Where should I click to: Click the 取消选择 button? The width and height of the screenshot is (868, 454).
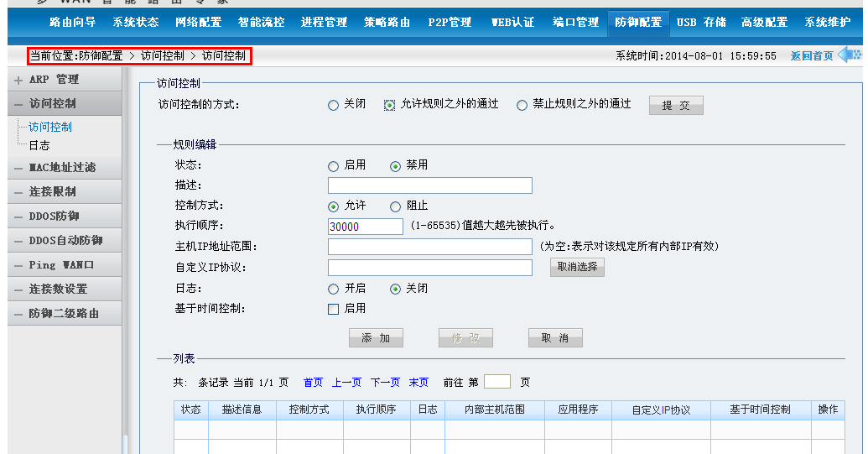point(577,267)
